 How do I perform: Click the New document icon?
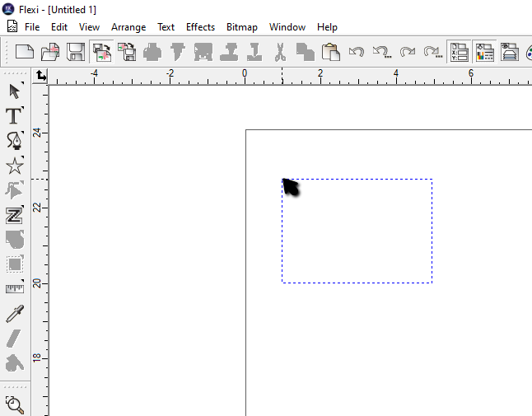pos(26,53)
